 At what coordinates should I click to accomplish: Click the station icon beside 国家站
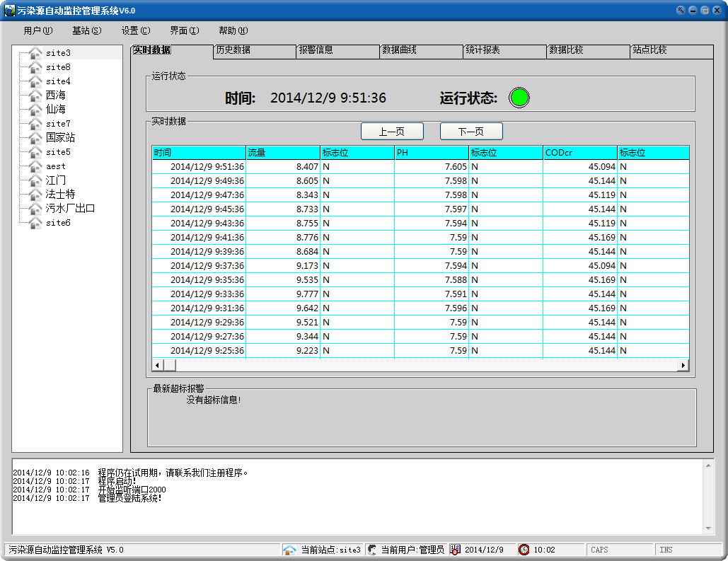pos(35,138)
